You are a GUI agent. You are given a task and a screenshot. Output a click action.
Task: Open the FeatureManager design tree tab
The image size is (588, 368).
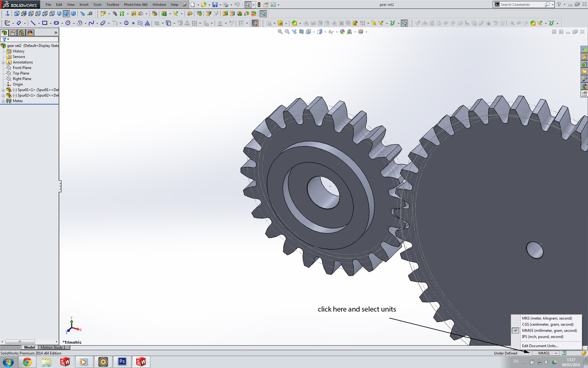[x=4, y=33]
